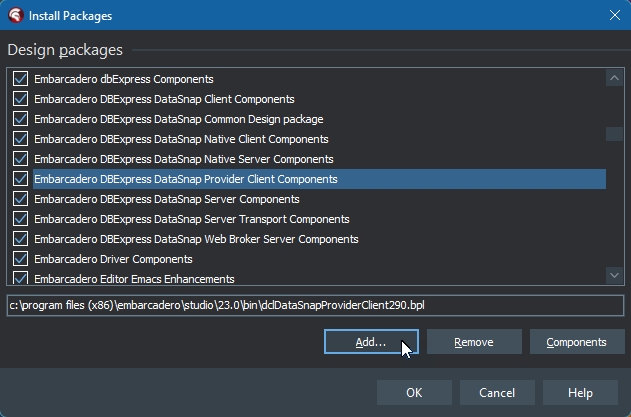Click the Cancel button
631x417 pixels.
497,392
